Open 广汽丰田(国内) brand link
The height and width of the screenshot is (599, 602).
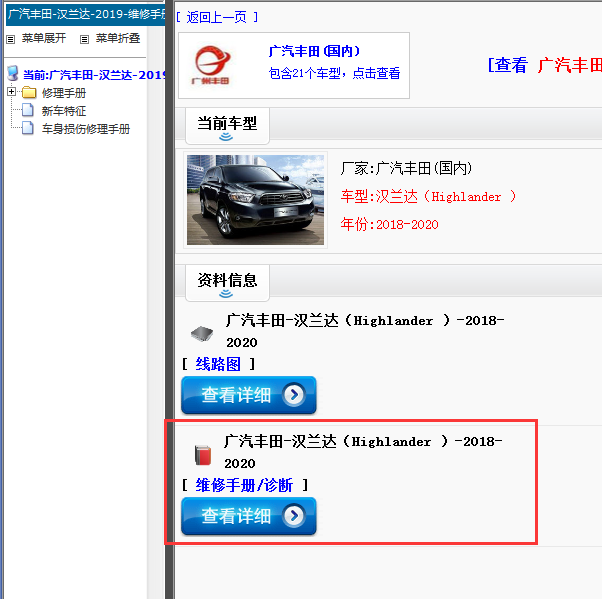coord(314,51)
